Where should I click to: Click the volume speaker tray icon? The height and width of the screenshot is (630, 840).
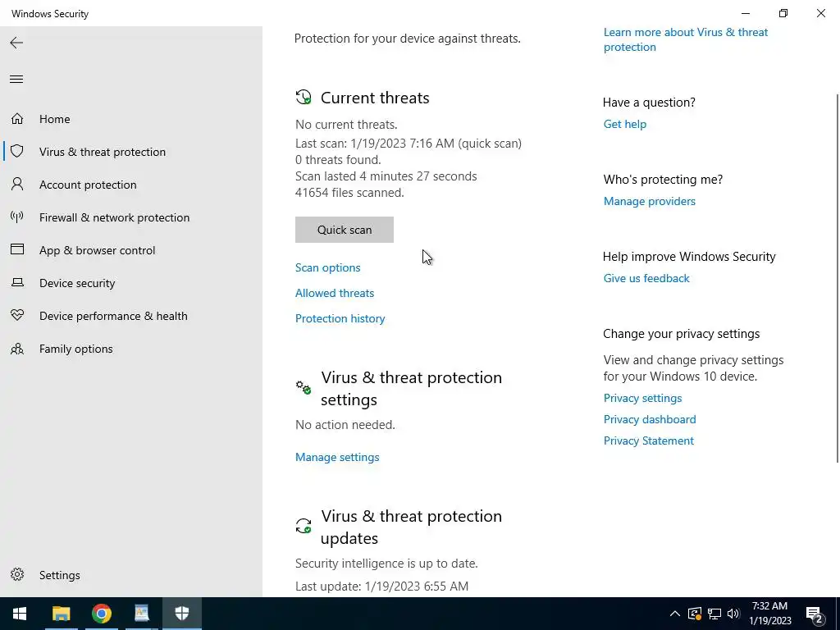pos(733,614)
